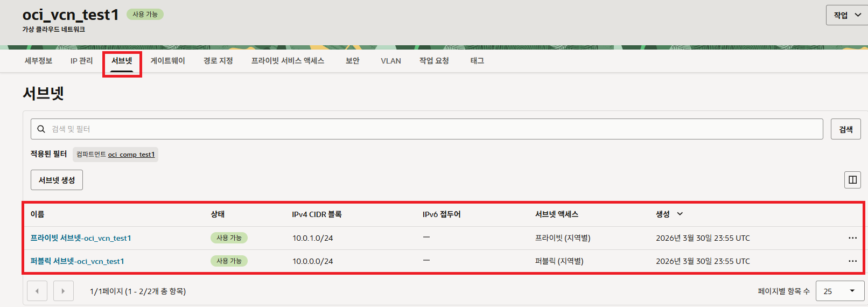The height and width of the screenshot is (307, 868).
Task: Open the VLAN tab
Action: click(x=391, y=61)
